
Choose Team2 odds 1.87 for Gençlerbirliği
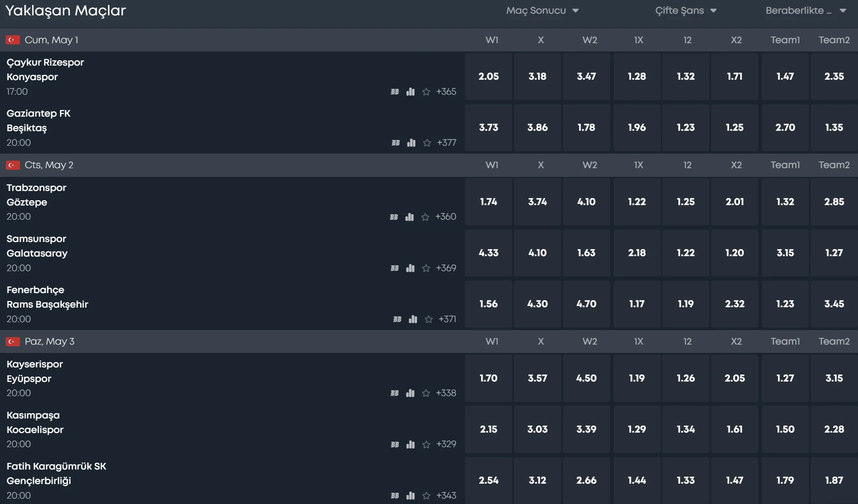coord(834,480)
